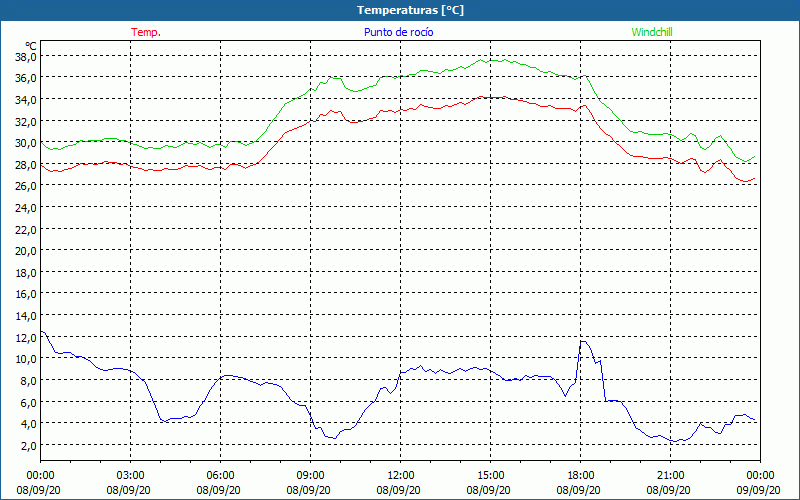
Task: Click the 14,0 axis value
Action: pyautogui.click(x=26, y=316)
